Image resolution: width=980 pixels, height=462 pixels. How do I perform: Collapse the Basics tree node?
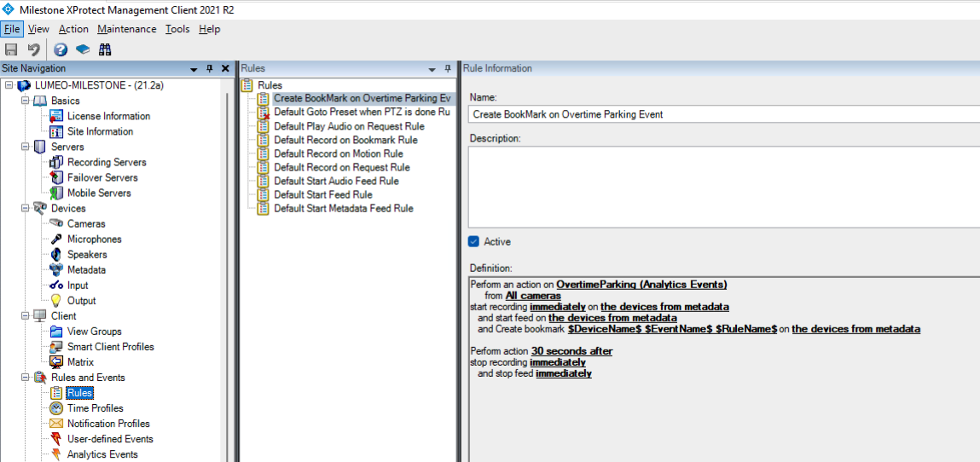(x=25, y=101)
